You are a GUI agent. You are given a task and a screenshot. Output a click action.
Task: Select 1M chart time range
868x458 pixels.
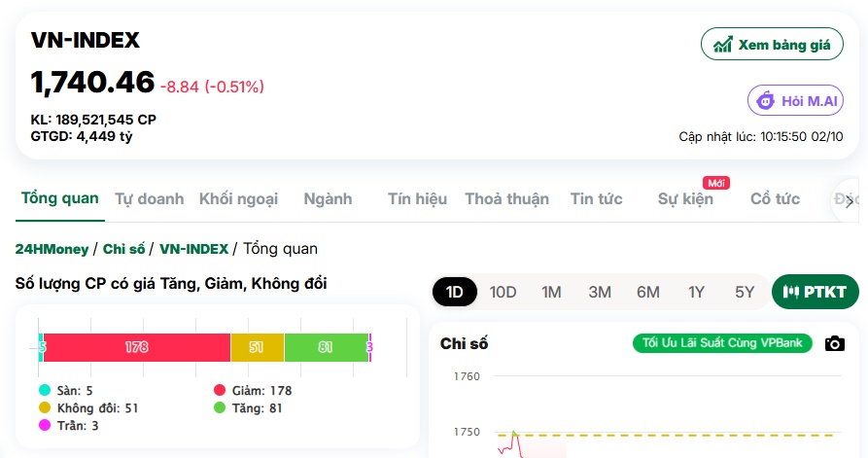tap(551, 292)
